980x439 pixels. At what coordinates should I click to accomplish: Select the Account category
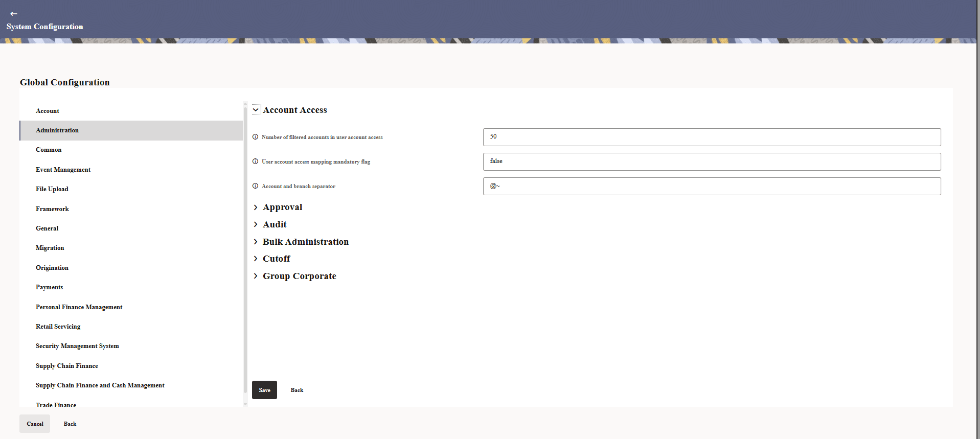pyautogui.click(x=131, y=111)
